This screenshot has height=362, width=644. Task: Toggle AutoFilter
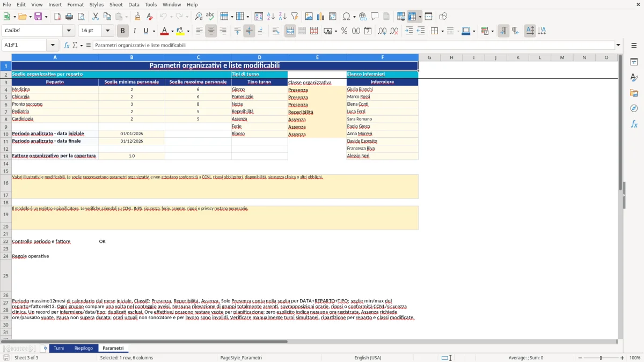294,17
